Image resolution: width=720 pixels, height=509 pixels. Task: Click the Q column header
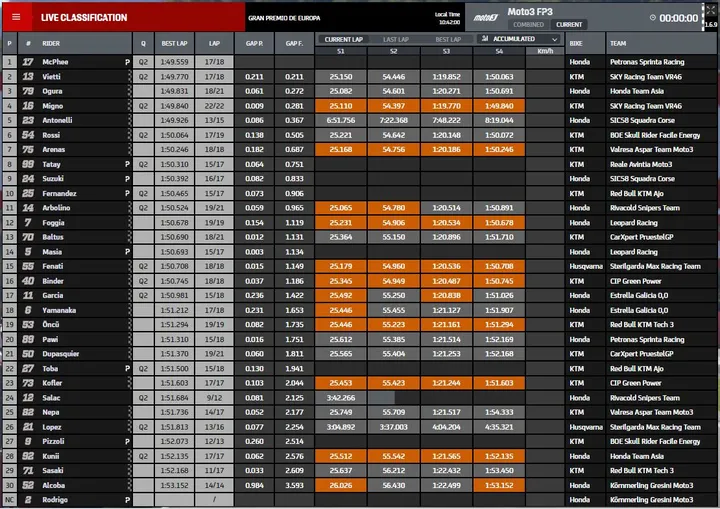(x=143, y=44)
